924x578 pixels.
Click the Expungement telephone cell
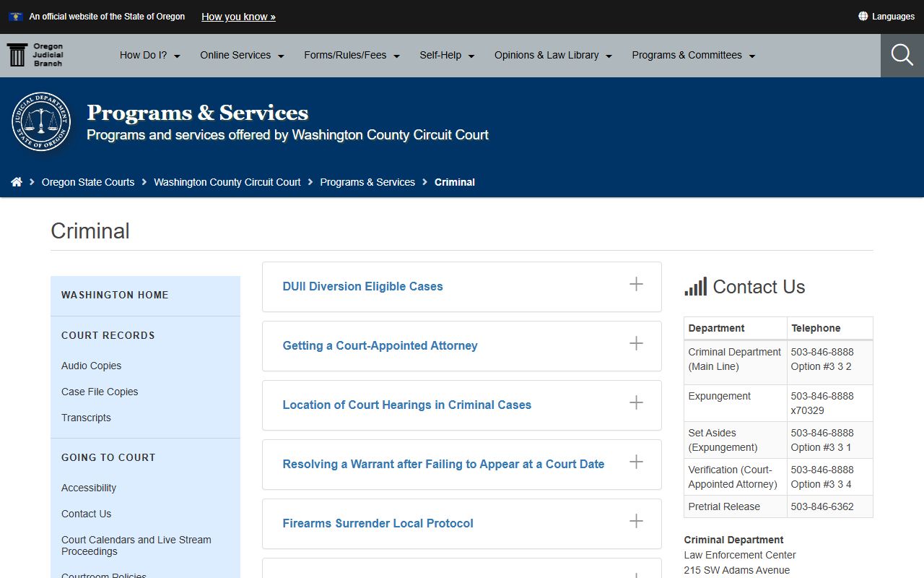(829, 403)
